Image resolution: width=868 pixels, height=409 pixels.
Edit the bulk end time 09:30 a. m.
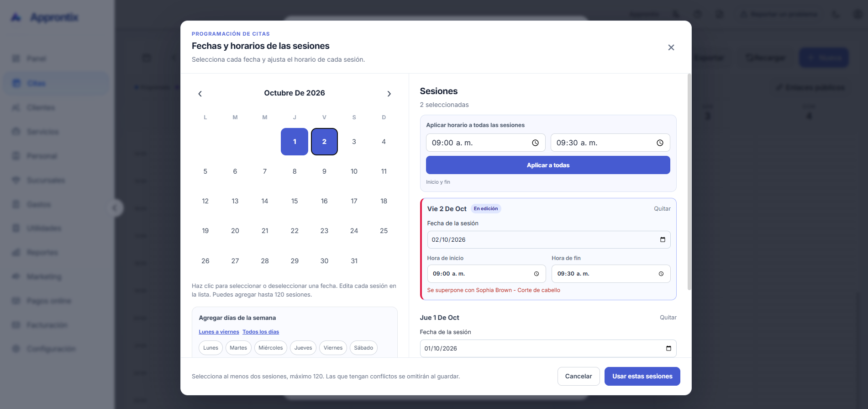[610, 143]
